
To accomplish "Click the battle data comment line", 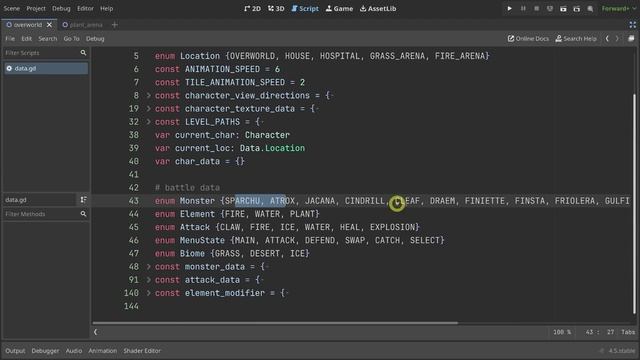I will point(187,188).
